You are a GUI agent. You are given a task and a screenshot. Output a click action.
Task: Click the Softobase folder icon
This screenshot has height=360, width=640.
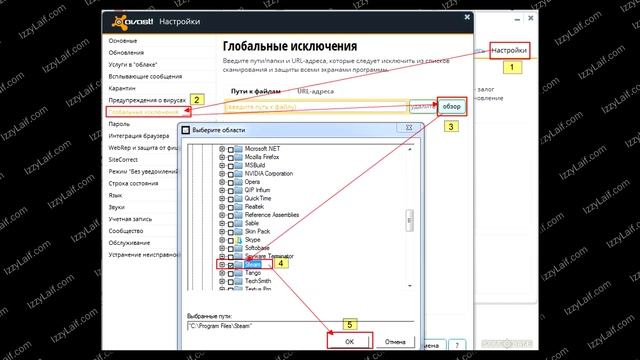pos(239,248)
